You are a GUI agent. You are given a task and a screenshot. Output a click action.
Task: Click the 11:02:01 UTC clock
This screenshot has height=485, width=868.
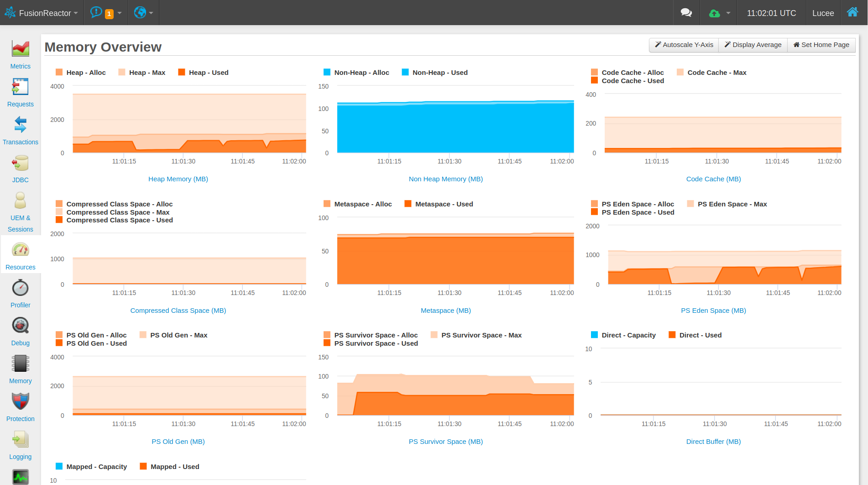coord(772,13)
